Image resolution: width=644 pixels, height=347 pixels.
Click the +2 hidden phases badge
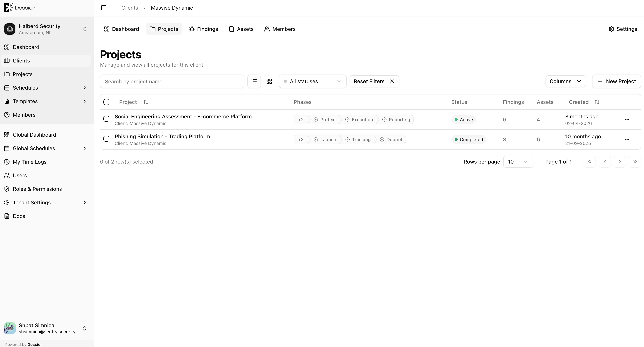pos(301,120)
